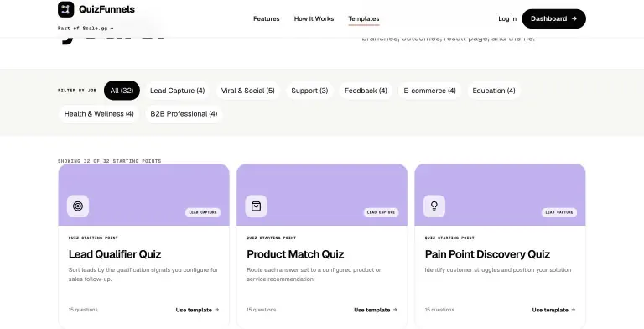
Task: Click the 'Sort leads by the qualification signals' description
Action: (143, 274)
